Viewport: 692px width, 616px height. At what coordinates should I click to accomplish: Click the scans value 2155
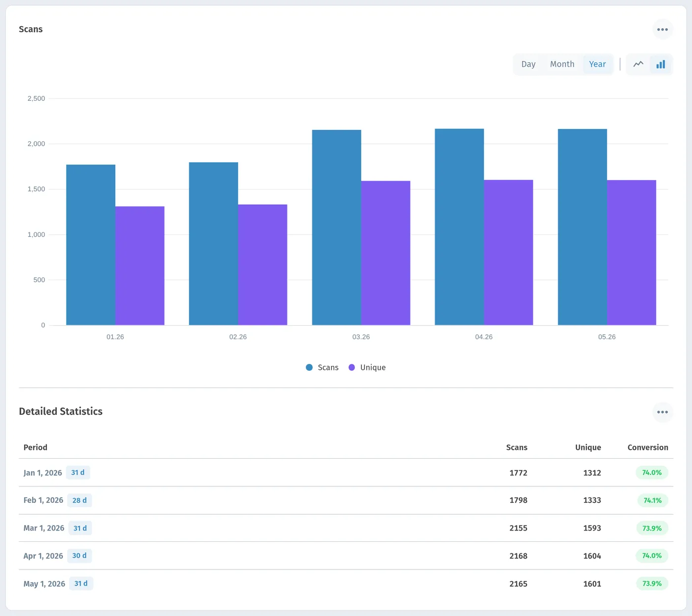(x=519, y=528)
